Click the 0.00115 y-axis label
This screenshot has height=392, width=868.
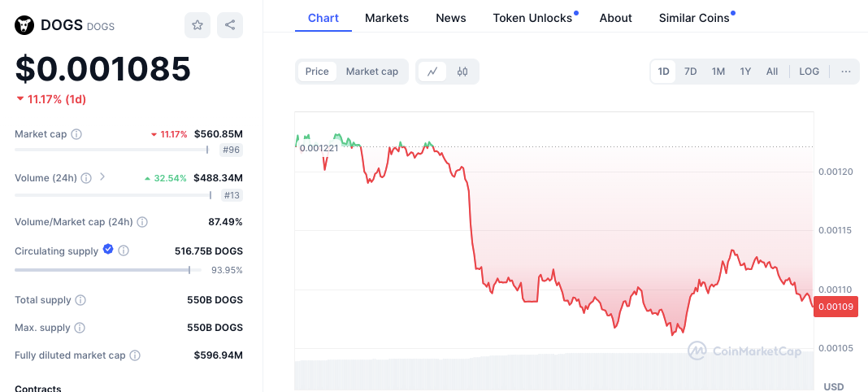click(835, 230)
